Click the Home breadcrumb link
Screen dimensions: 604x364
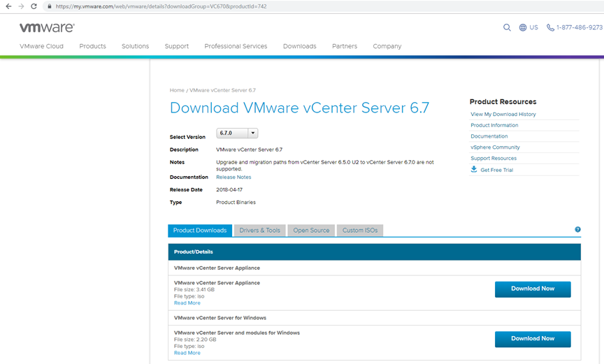click(177, 90)
